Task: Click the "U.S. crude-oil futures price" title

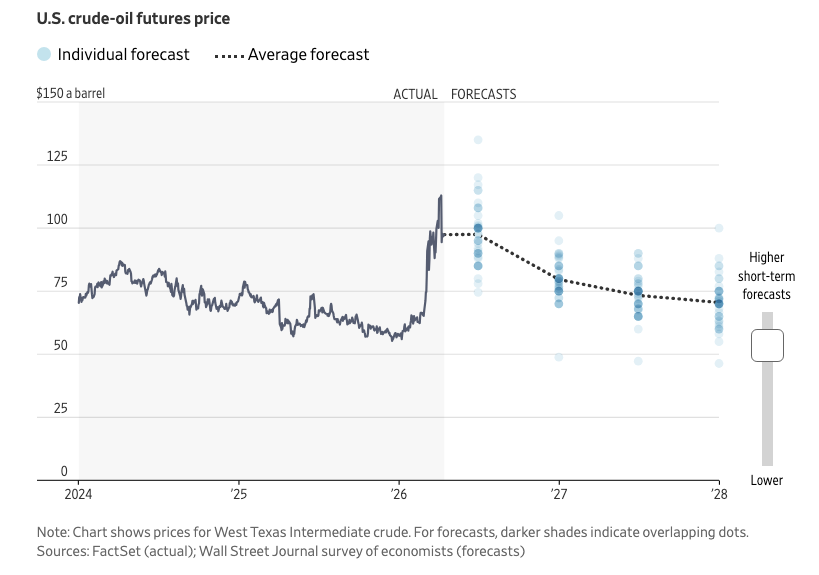Action: pos(132,18)
